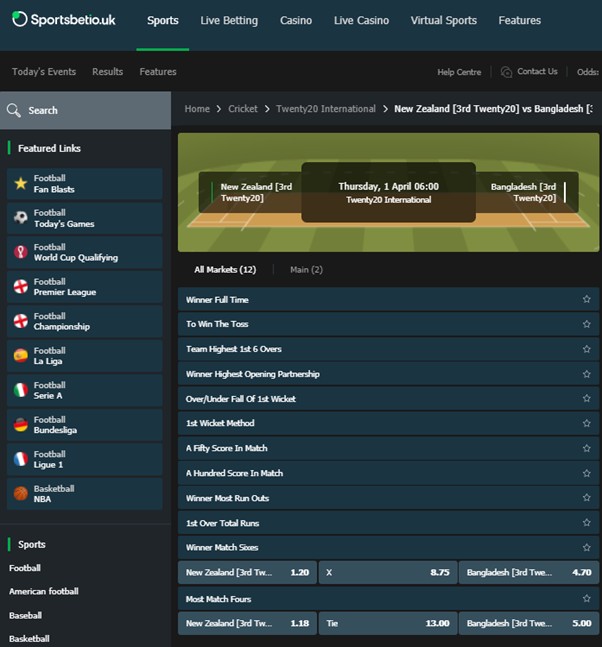The width and height of the screenshot is (602, 647).
Task: Go to the Casino tab
Action: tap(296, 20)
